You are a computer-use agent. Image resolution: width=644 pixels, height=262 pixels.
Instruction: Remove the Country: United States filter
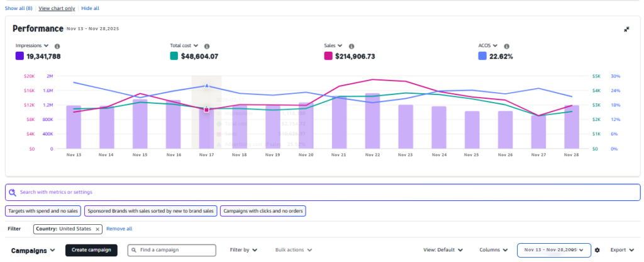click(97, 229)
